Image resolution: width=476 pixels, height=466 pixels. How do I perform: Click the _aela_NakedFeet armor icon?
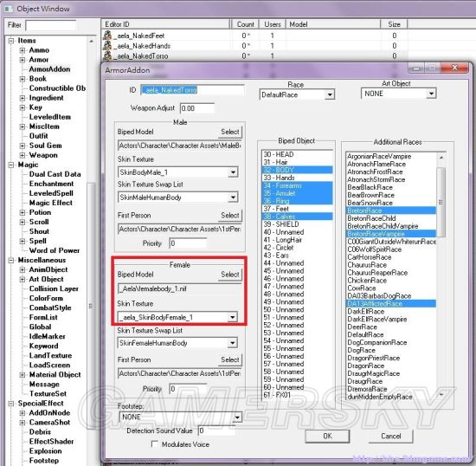[107, 36]
